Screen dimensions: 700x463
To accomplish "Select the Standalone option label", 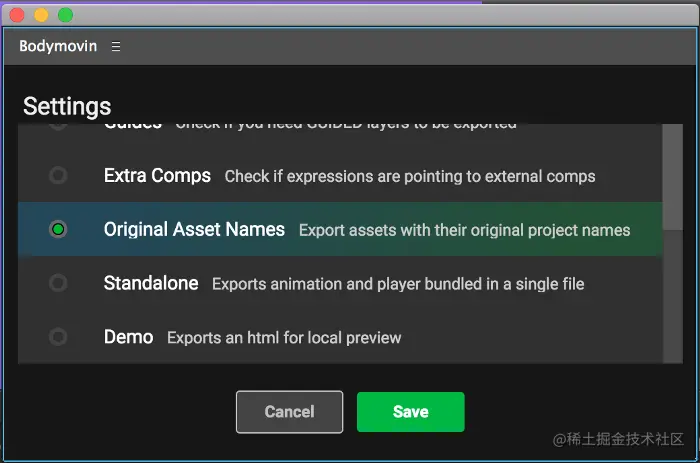I will (151, 283).
